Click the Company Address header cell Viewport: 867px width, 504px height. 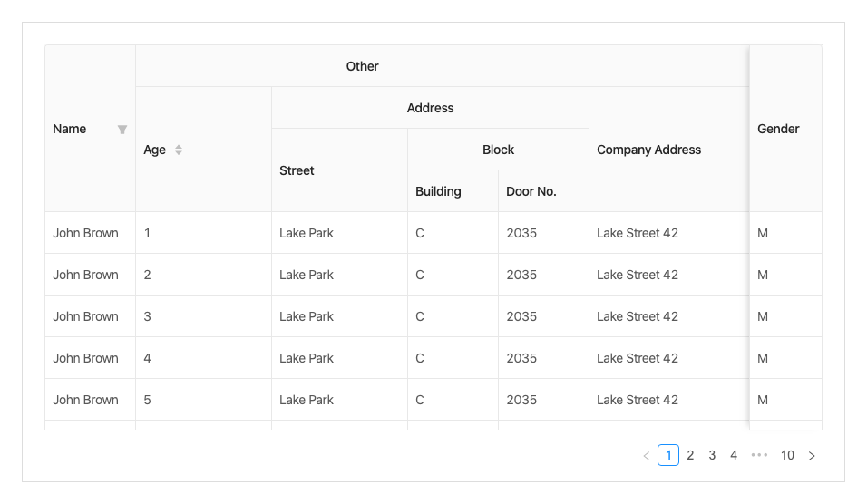pos(648,150)
